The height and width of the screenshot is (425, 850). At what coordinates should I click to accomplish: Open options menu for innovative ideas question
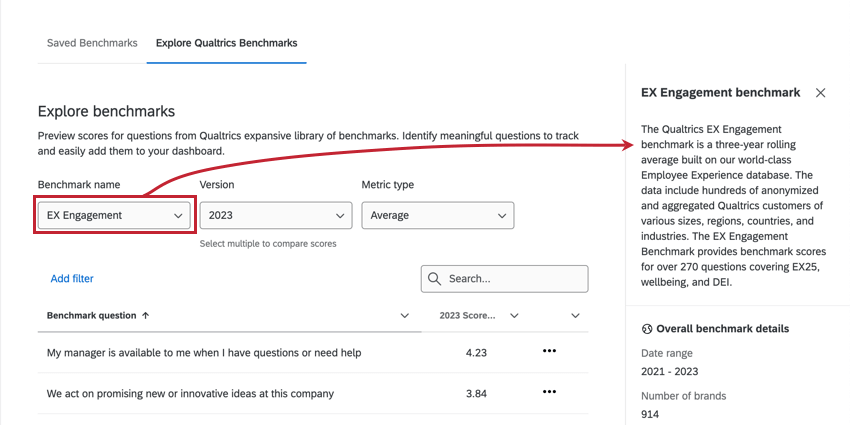point(548,394)
